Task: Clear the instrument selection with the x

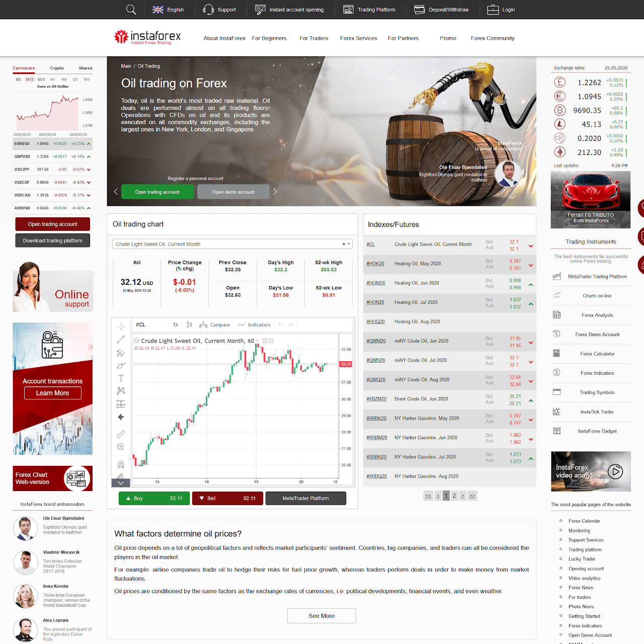Action: tap(344, 244)
